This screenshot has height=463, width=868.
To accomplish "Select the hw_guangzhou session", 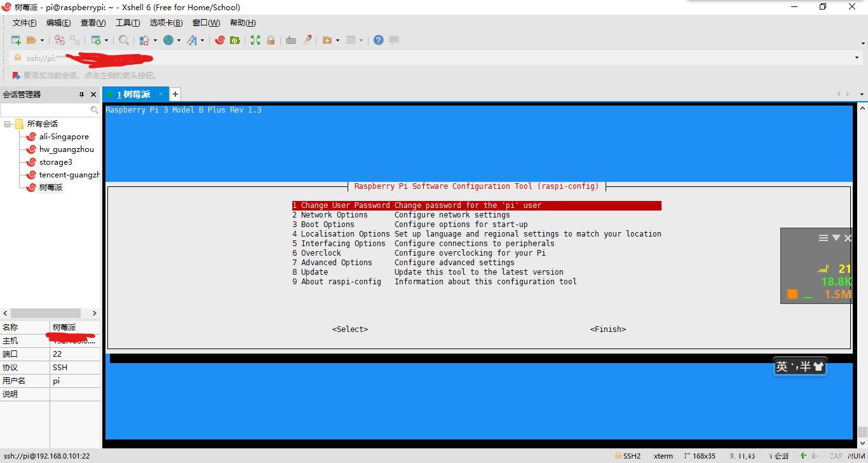I will (67, 149).
